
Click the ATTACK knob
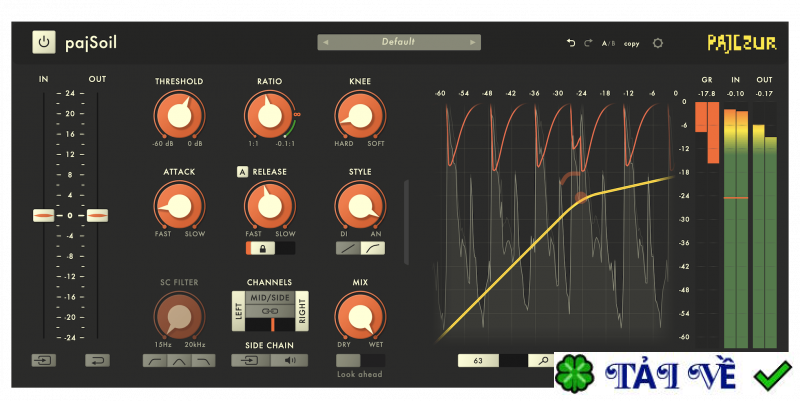click(x=179, y=206)
